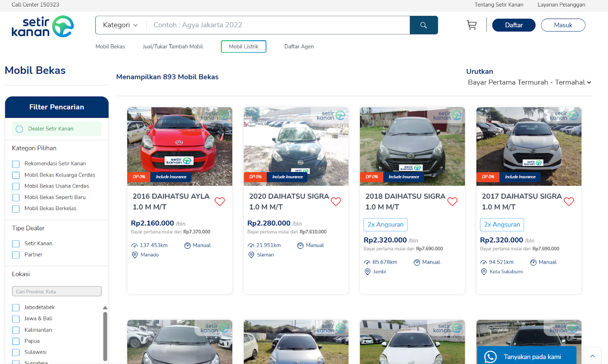
Task: Click the Jambi location pin icon
Action: click(367, 272)
